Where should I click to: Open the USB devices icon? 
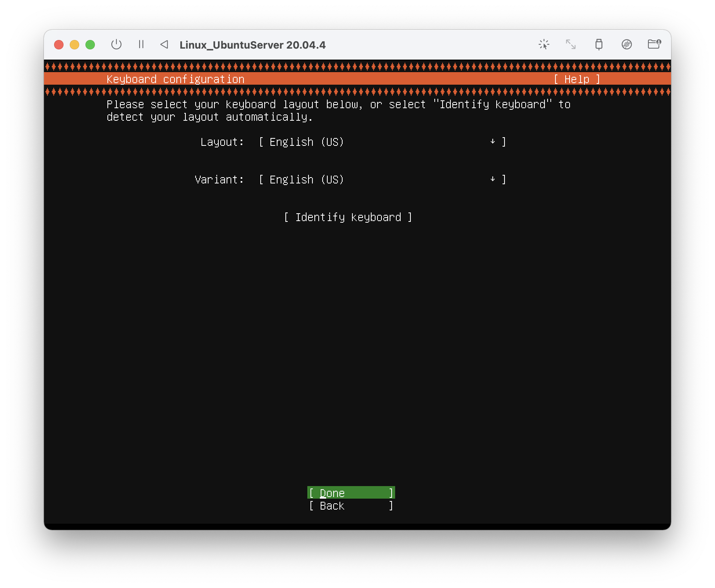coord(599,44)
